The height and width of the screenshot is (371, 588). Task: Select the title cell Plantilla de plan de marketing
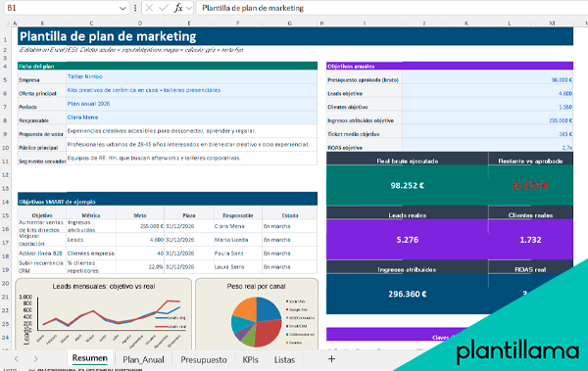pyautogui.click(x=295, y=36)
